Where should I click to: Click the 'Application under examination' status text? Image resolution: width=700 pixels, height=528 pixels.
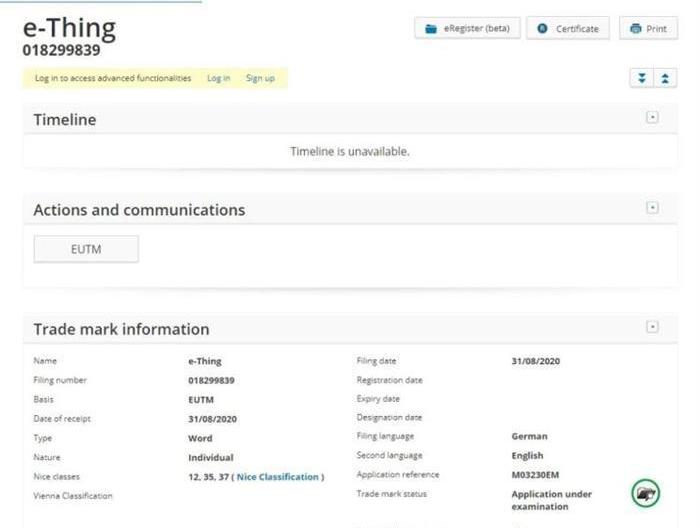(551, 500)
